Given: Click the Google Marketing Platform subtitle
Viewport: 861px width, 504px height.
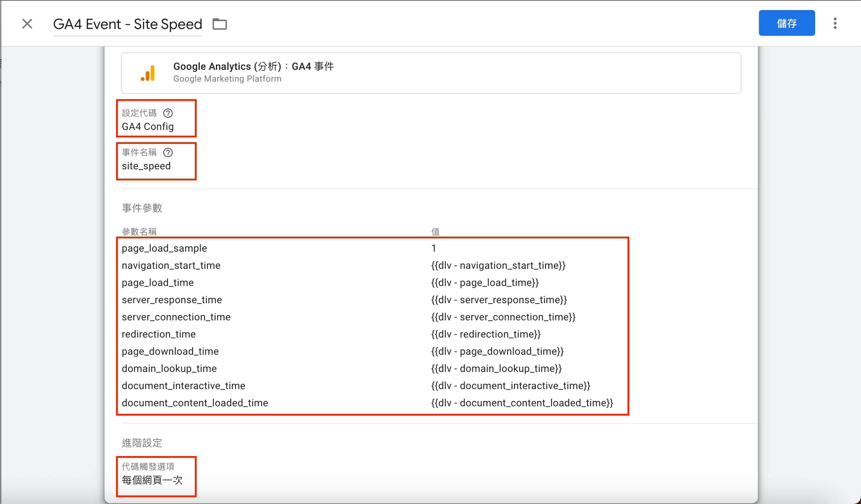Looking at the screenshot, I should click(x=227, y=79).
